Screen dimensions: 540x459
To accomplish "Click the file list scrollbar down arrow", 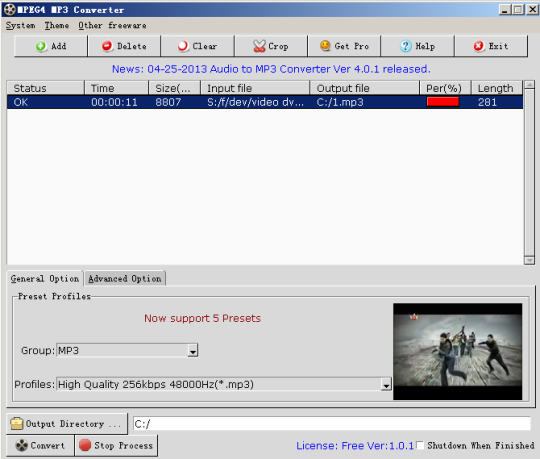I will click(529, 260).
